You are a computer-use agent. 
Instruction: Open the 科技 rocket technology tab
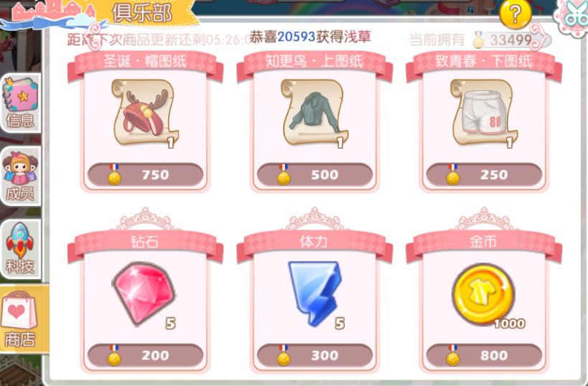click(20, 249)
